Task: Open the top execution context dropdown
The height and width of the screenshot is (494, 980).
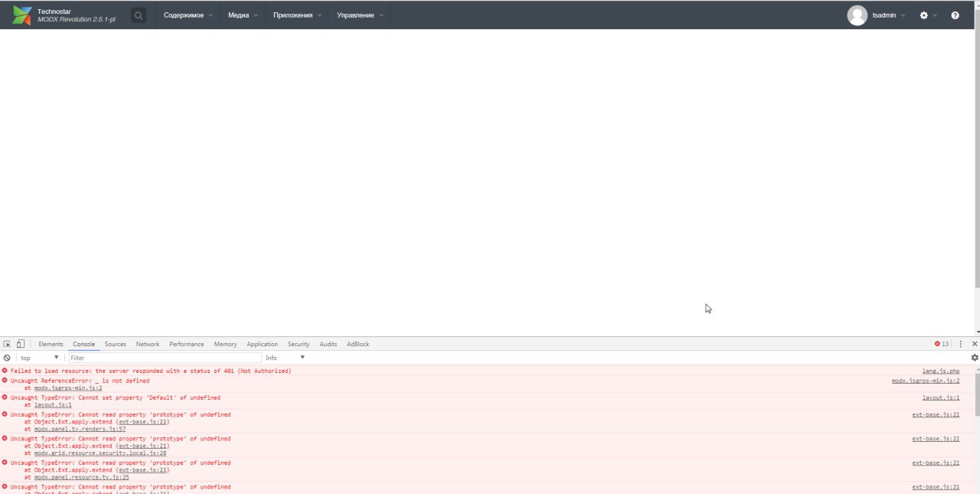Action: pos(40,358)
